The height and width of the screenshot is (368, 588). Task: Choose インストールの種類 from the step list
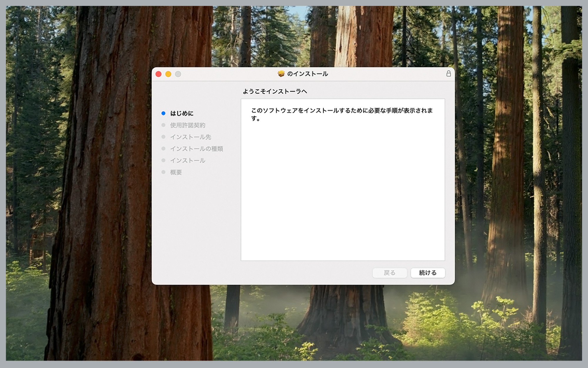(197, 149)
